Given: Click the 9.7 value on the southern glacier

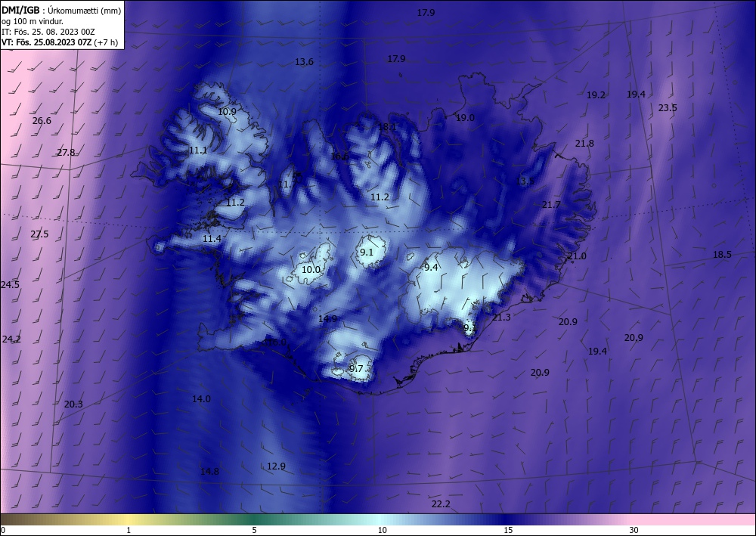Looking at the screenshot, I should tap(356, 369).
